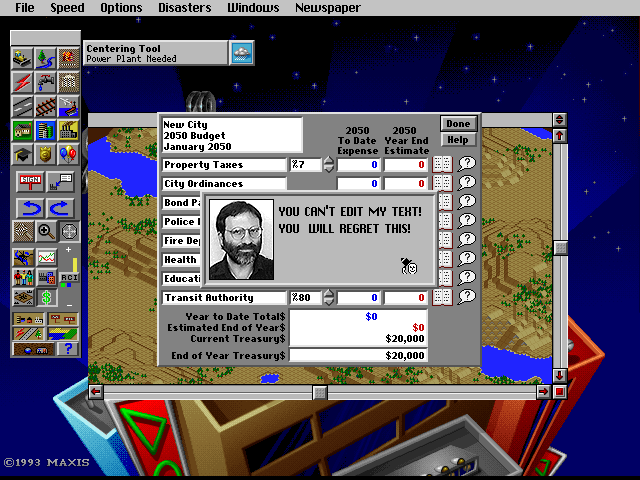
Task: Click the vertical scrollbar thumb
Action: pyautogui.click(x=560, y=247)
